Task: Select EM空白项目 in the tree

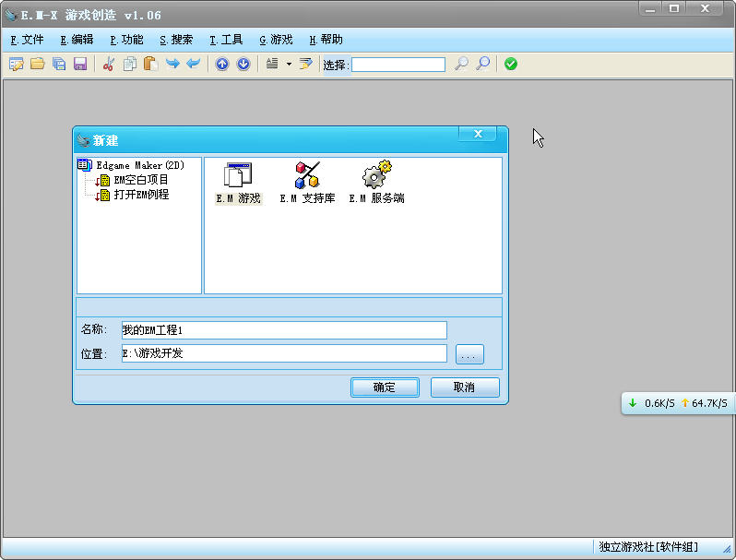Action: coord(141,180)
